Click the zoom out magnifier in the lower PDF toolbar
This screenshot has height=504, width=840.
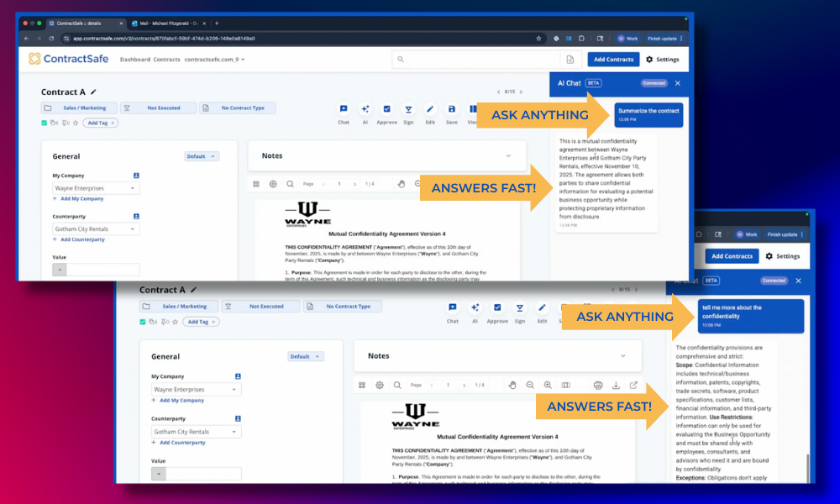pos(530,385)
